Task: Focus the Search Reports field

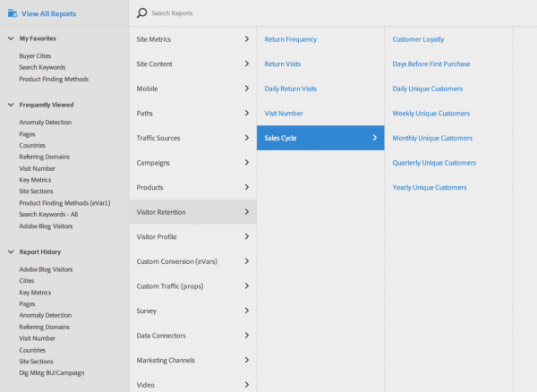Action: [332, 13]
